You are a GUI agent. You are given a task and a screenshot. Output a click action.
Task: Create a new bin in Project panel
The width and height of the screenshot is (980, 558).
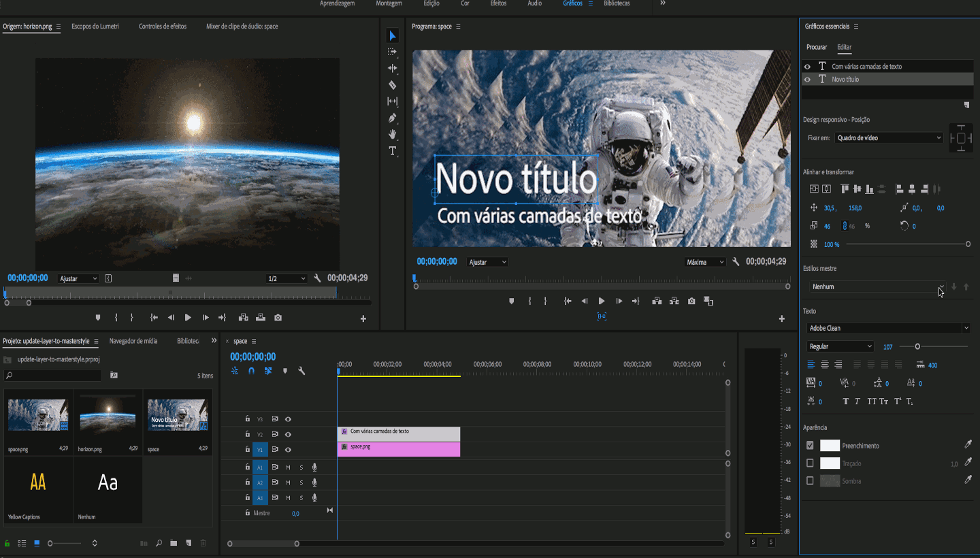174,543
